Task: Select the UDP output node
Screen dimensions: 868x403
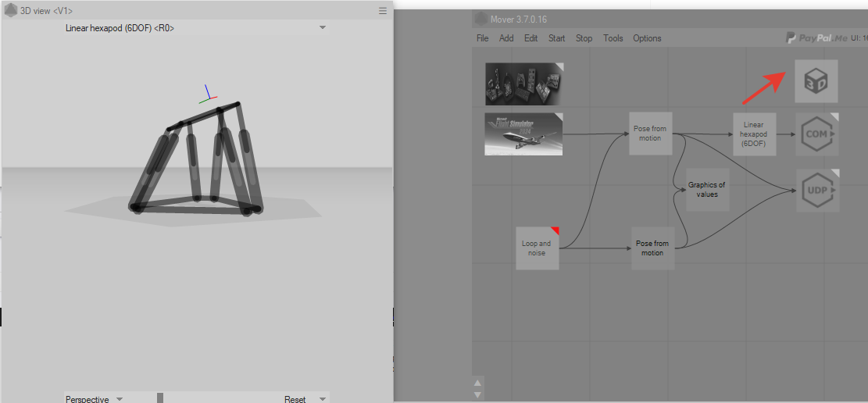Action: tap(818, 191)
